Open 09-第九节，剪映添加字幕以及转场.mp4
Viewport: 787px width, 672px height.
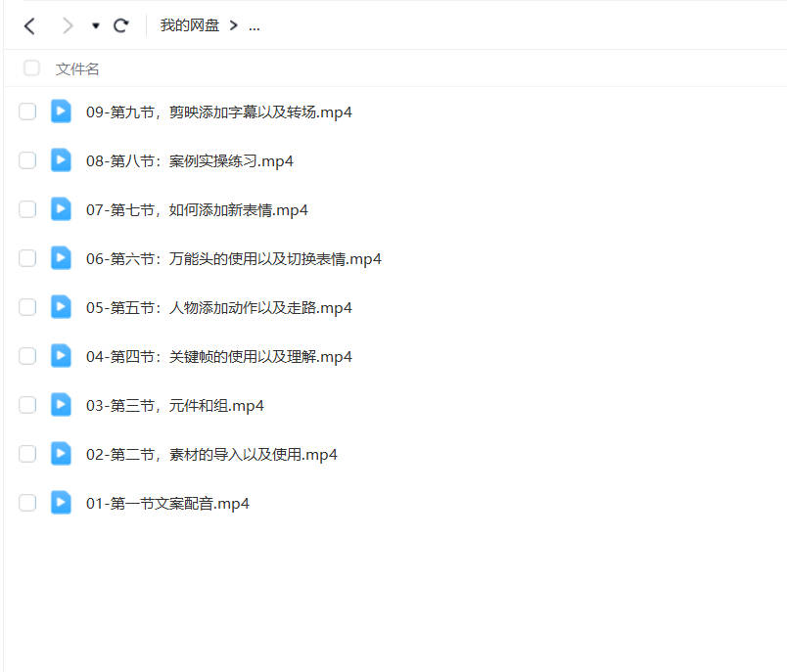pos(219,112)
